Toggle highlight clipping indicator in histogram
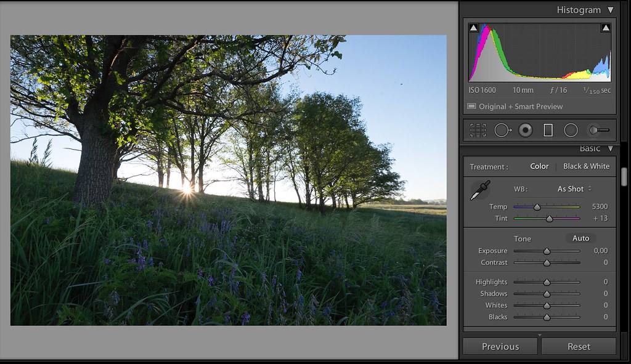This screenshot has height=364, width=631. pyautogui.click(x=606, y=28)
